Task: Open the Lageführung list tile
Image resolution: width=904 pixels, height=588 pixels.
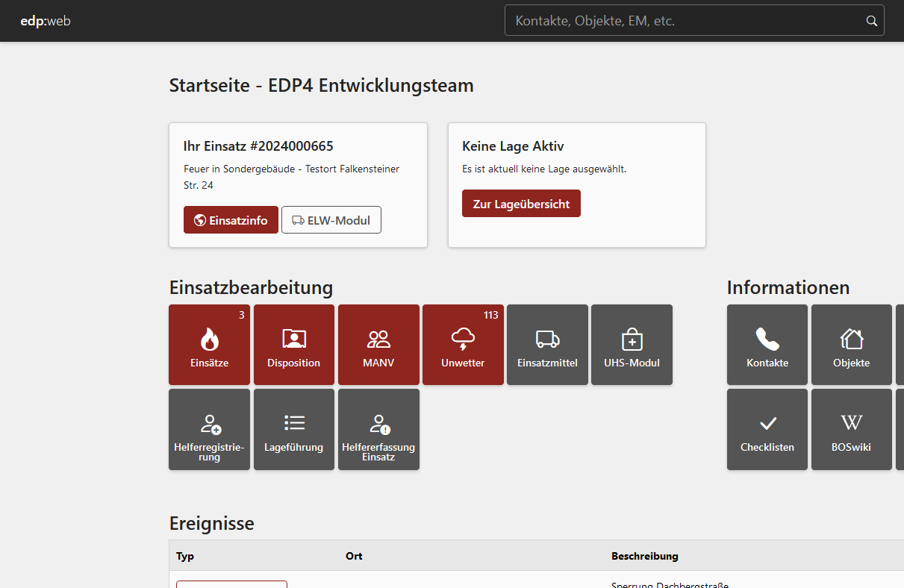Action: (294, 429)
